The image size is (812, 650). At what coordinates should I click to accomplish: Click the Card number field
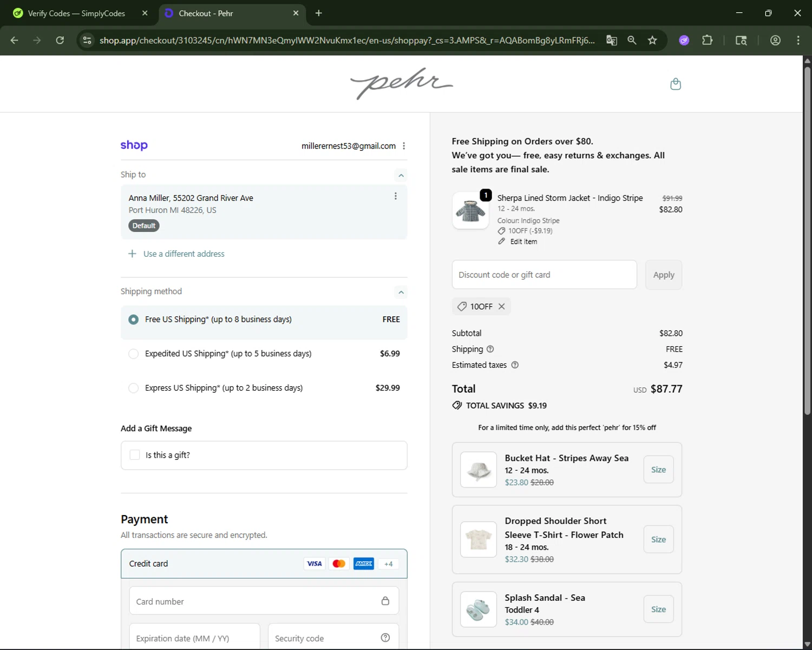pos(264,601)
